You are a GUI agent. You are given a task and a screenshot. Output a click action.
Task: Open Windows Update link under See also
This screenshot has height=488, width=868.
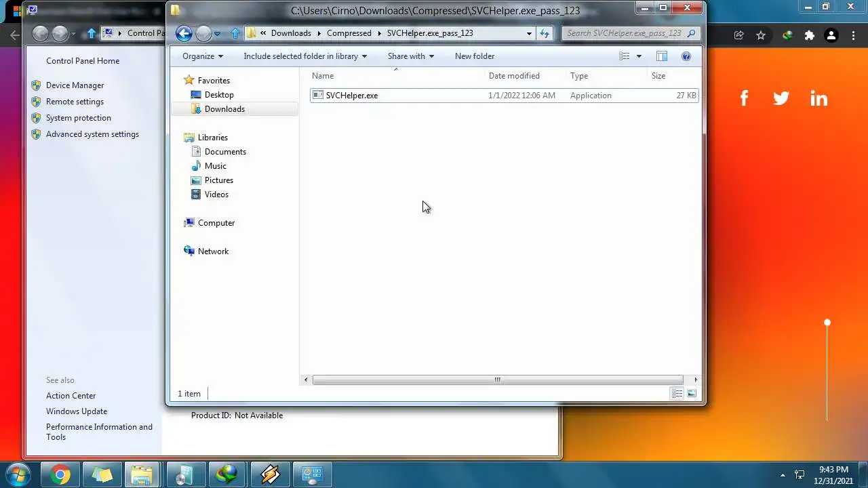[x=77, y=411]
